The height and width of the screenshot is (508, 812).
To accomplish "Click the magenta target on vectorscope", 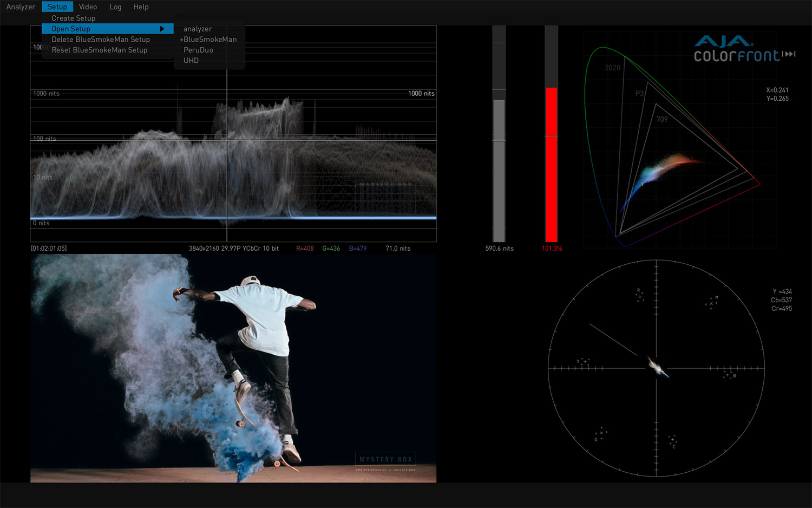I will pos(711,303).
